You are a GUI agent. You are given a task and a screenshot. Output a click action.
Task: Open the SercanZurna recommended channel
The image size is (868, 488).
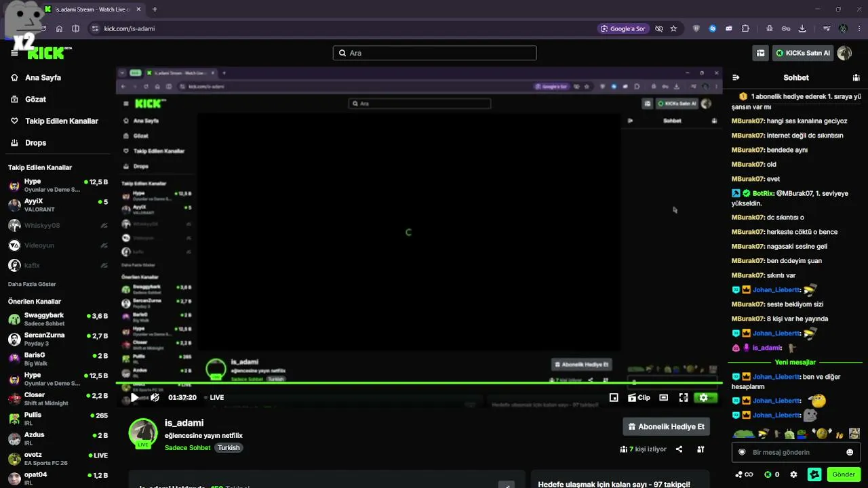coord(58,339)
